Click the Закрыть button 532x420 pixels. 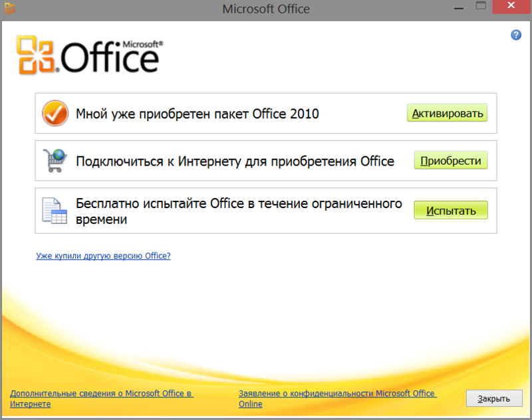pos(494,398)
